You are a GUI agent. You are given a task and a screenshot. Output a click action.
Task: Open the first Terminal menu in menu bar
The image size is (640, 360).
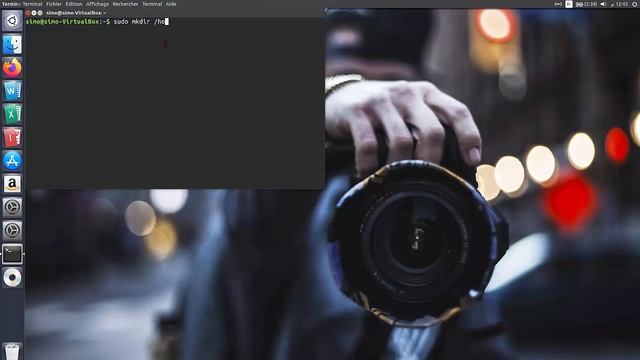click(32, 4)
